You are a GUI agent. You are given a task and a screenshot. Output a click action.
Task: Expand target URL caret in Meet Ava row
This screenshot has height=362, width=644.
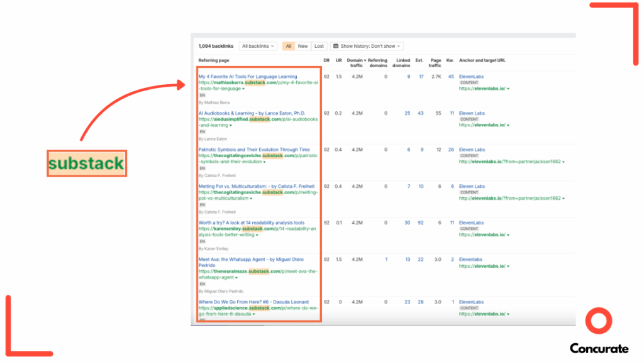508,266
